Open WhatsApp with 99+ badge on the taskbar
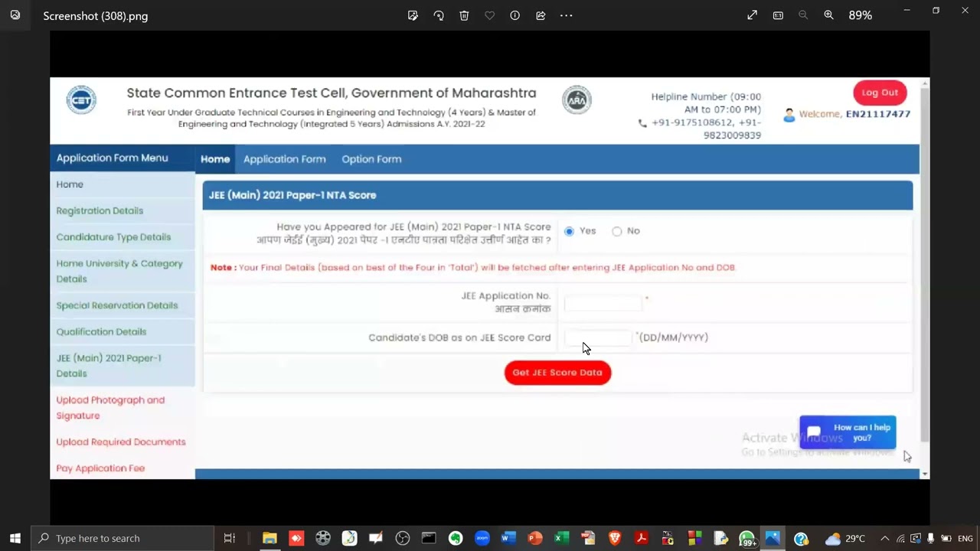Image resolution: width=980 pixels, height=551 pixels. [747, 539]
